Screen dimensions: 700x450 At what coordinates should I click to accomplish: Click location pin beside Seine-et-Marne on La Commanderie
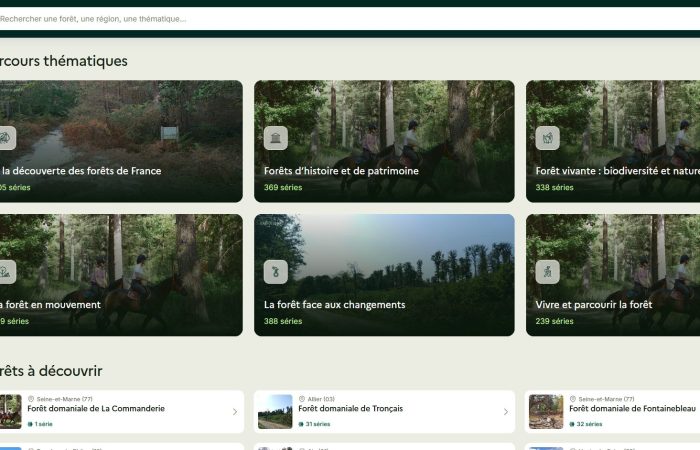(31, 399)
